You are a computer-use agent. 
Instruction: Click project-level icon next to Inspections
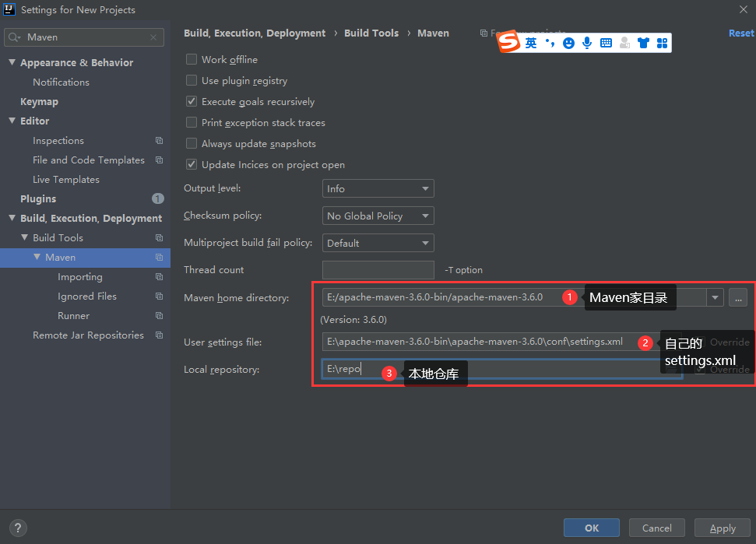[x=159, y=141]
